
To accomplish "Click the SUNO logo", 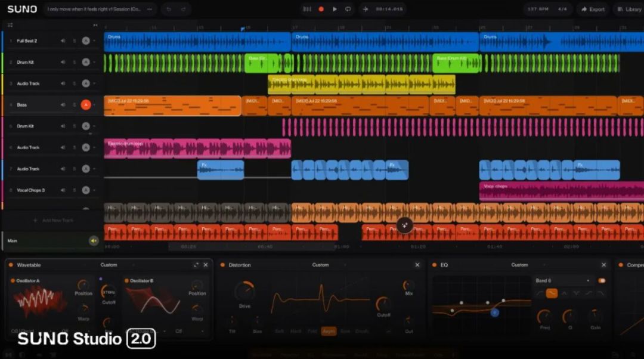I will 22,9.
